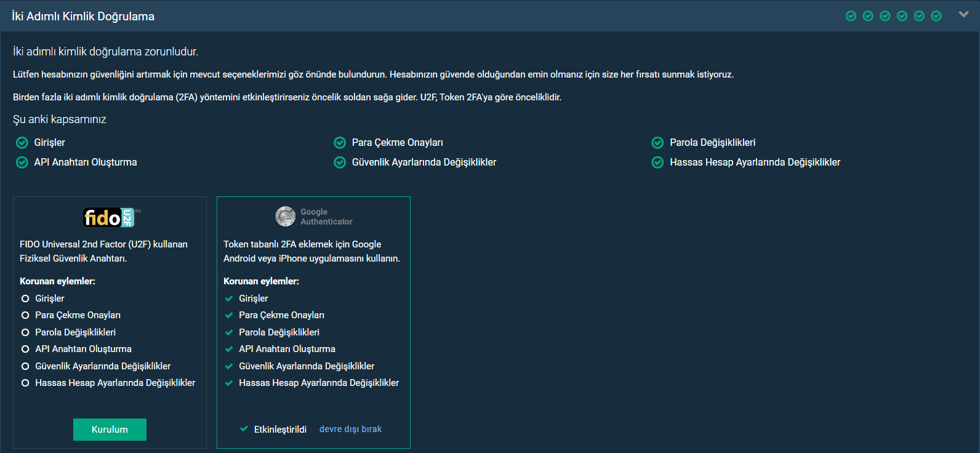Click the 'devre dışı bırak' link
This screenshot has height=453, width=980.
[x=350, y=429]
